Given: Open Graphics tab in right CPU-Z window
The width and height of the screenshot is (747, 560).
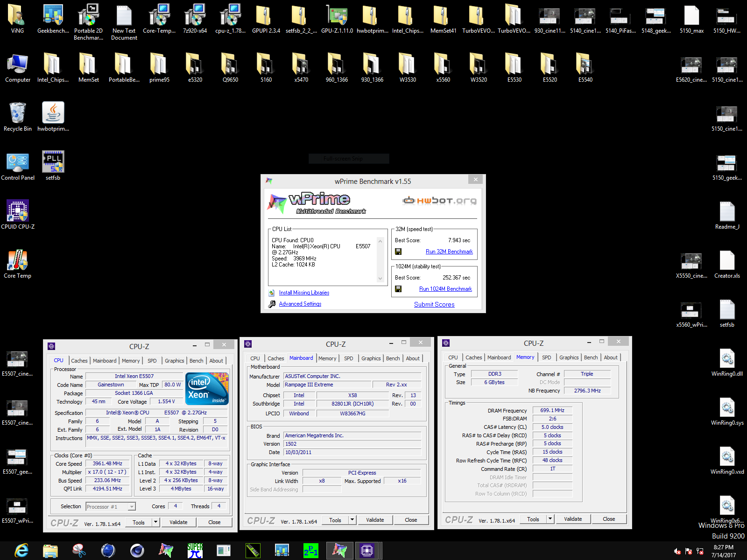Looking at the screenshot, I should pos(569,357).
